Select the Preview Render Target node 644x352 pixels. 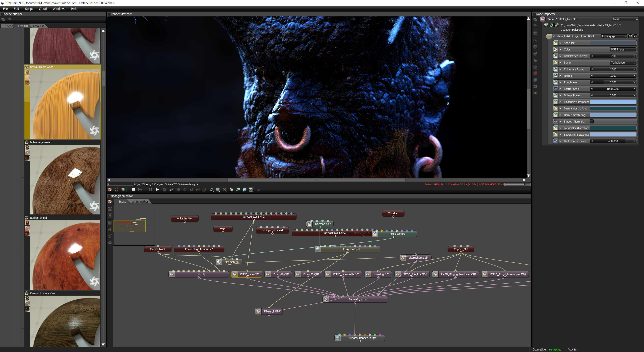tap(362, 338)
